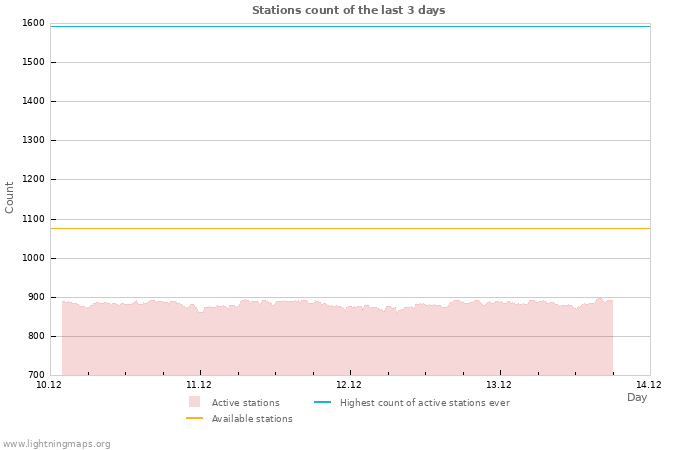This screenshot has width=700, height=450.
Task: Click the 900 y-axis tick label
Action: 36,297
